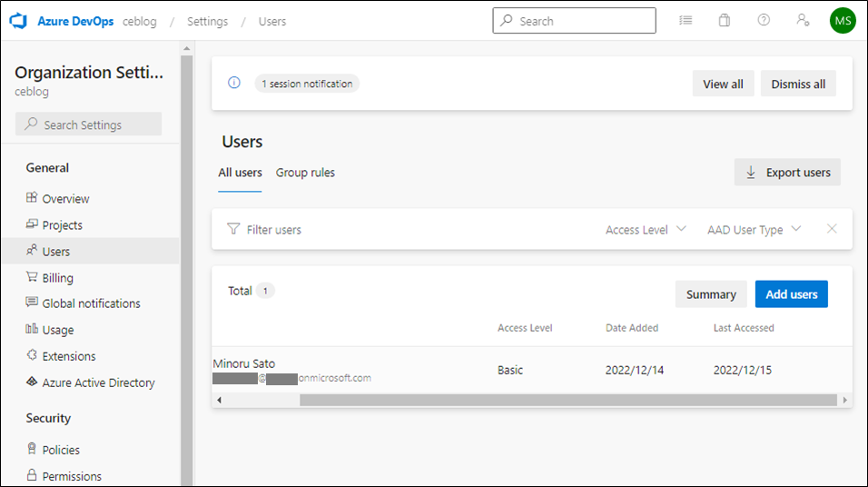Click the Usage bar chart icon
This screenshot has width=868, height=487.
(32, 329)
